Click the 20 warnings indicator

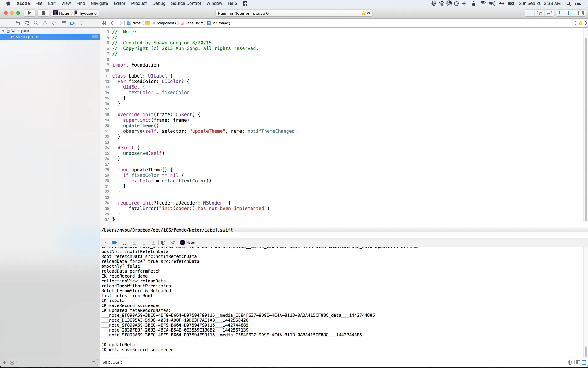tap(366, 13)
